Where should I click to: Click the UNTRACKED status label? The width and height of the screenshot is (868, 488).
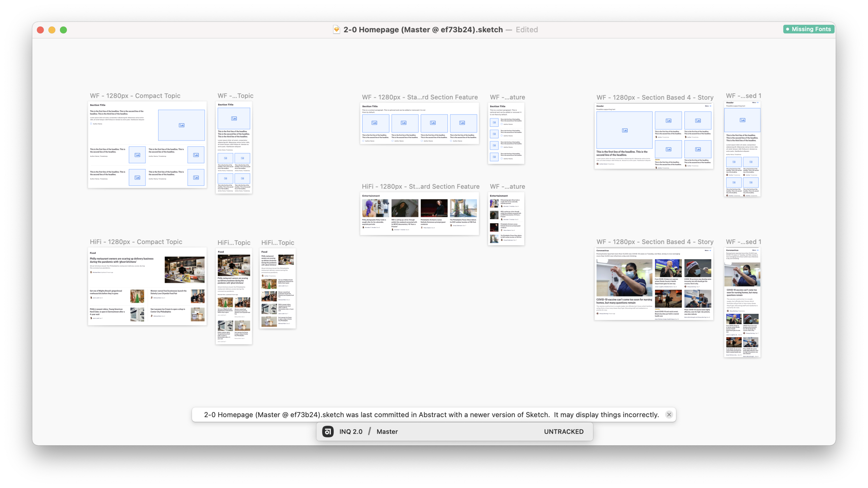(x=564, y=431)
